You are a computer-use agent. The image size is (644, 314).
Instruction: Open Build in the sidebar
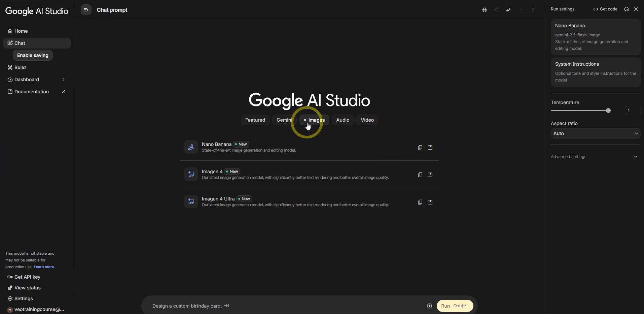[37, 67]
